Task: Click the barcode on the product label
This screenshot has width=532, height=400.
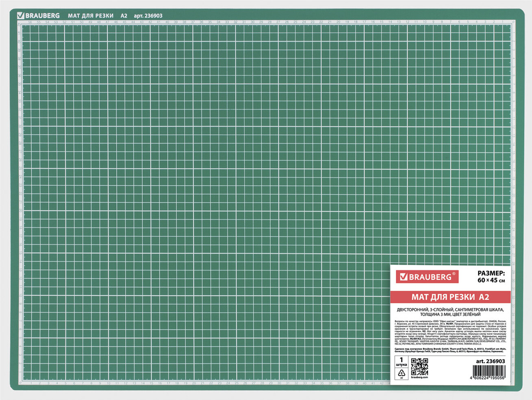Action: tap(489, 370)
